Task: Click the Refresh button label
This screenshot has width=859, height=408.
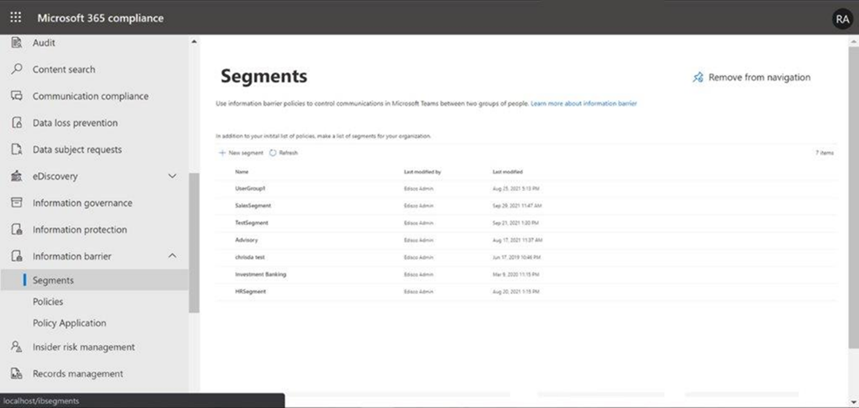Action: 288,153
